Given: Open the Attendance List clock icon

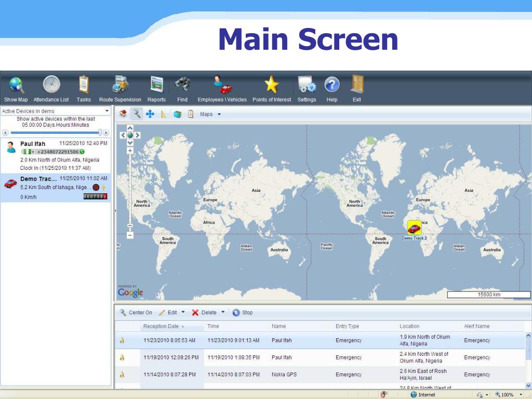Looking at the screenshot, I should point(51,85).
